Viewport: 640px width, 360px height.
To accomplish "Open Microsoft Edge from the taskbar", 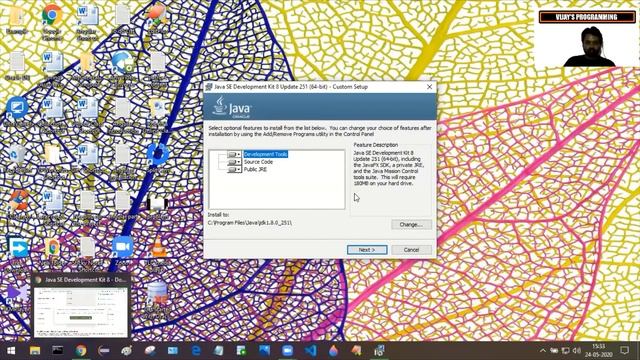I will coord(196,351).
